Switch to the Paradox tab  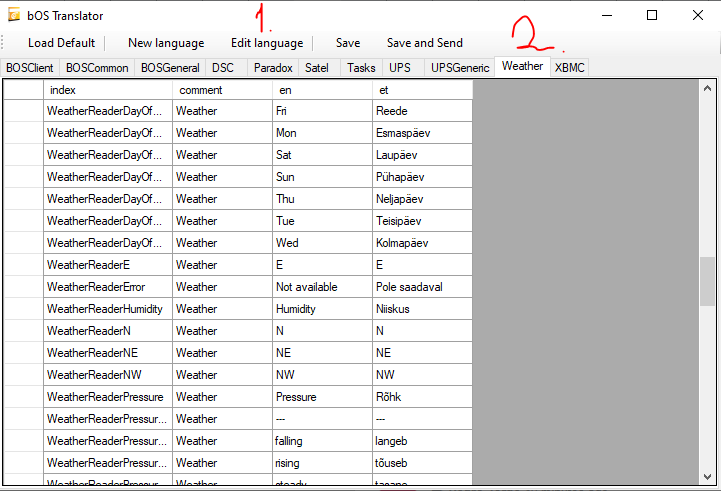pyautogui.click(x=273, y=68)
